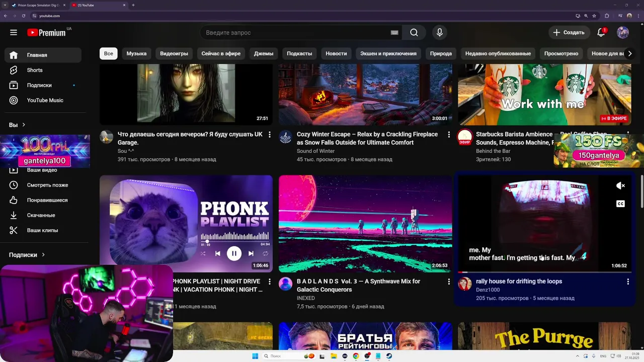The height and width of the screenshot is (362, 644).
Task: Open the Sound of Winter channel avatar
Action: 285,137
